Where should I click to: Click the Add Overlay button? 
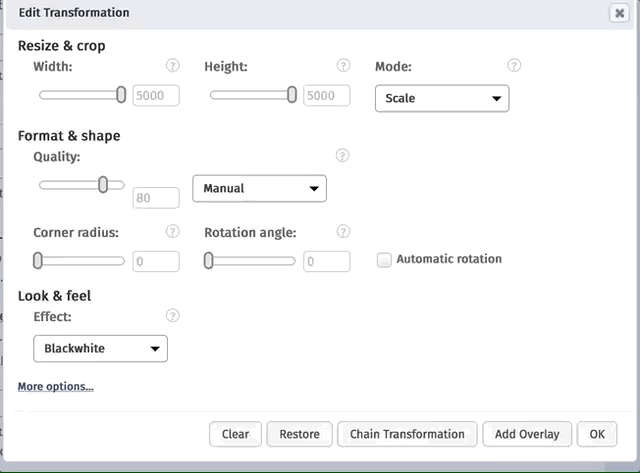click(527, 434)
